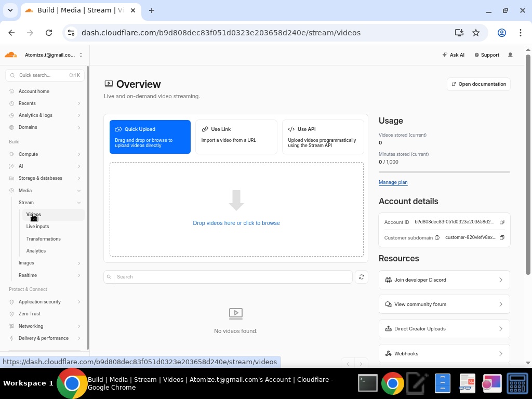Click the Cloudflare logo icon
532x399 pixels.
(x=11, y=54)
